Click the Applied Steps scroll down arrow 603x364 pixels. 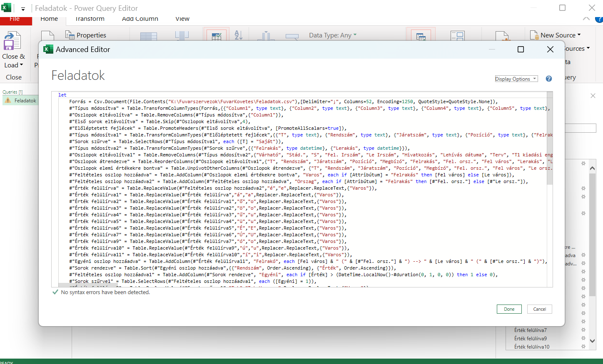click(593, 341)
